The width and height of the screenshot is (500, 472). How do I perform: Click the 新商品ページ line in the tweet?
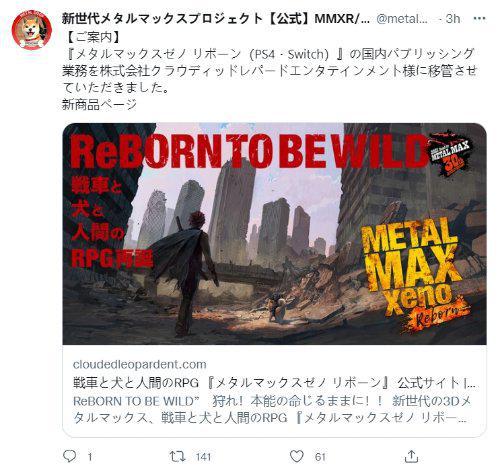click(99, 105)
